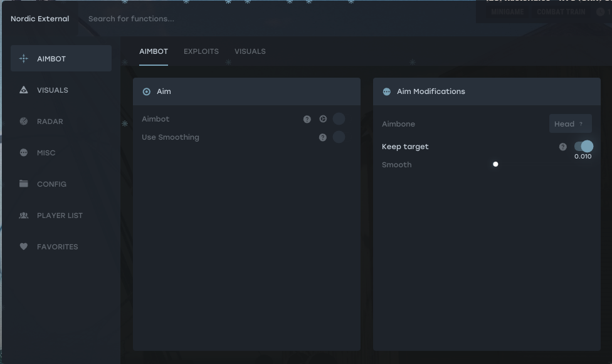Image resolution: width=612 pixels, height=364 pixels.
Task: Go to the RADAR sidebar section
Action: (61, 122)
